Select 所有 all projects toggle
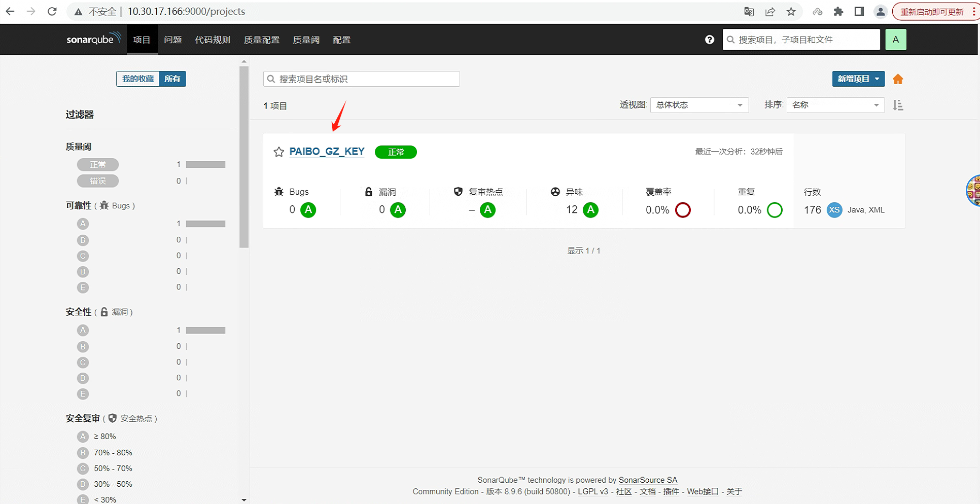This screenshot has height=504, width=980. (172, 79)
